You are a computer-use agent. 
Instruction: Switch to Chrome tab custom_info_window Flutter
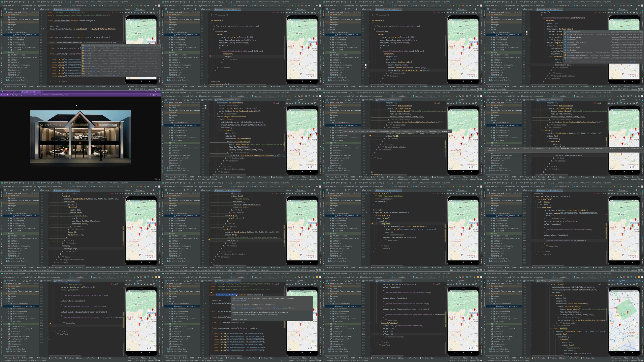pyautogui.click(x=10, y=92)
